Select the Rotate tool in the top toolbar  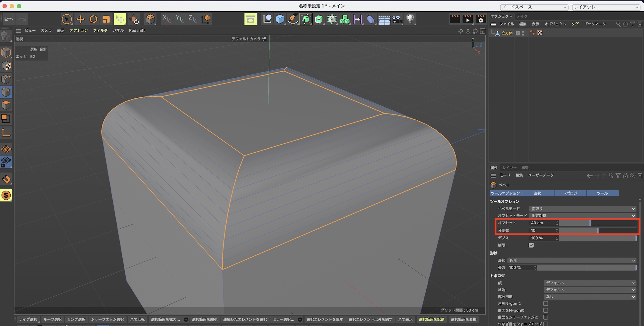pos(93,19)
